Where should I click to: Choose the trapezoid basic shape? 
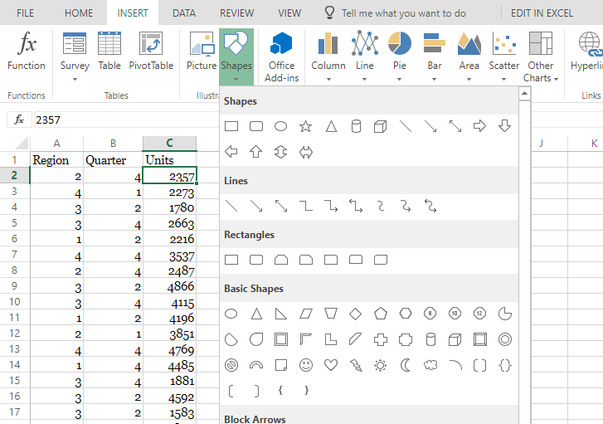click(331, 314)
